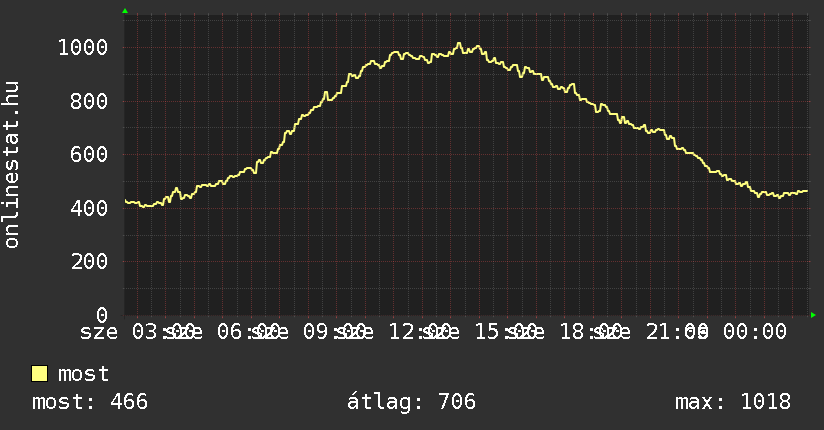Click the green arrow at x-axis end
824x430 pixels.
pyautogui.click(x=813, y=315)
